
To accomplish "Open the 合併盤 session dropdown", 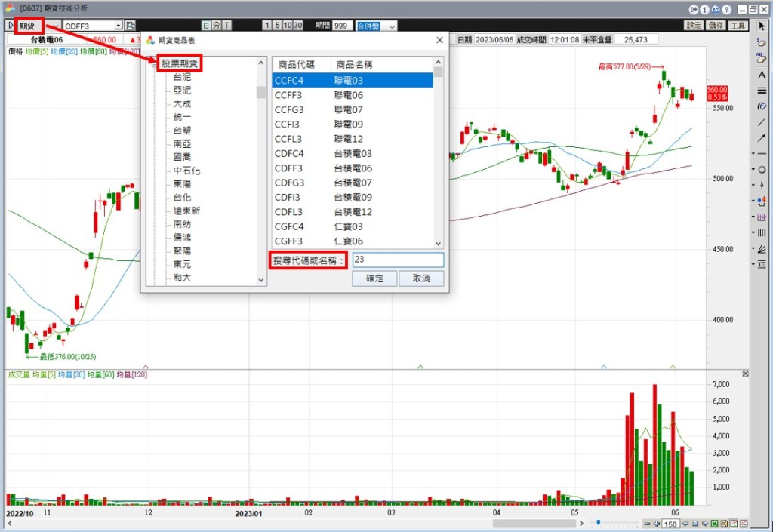I will (392, 26).
